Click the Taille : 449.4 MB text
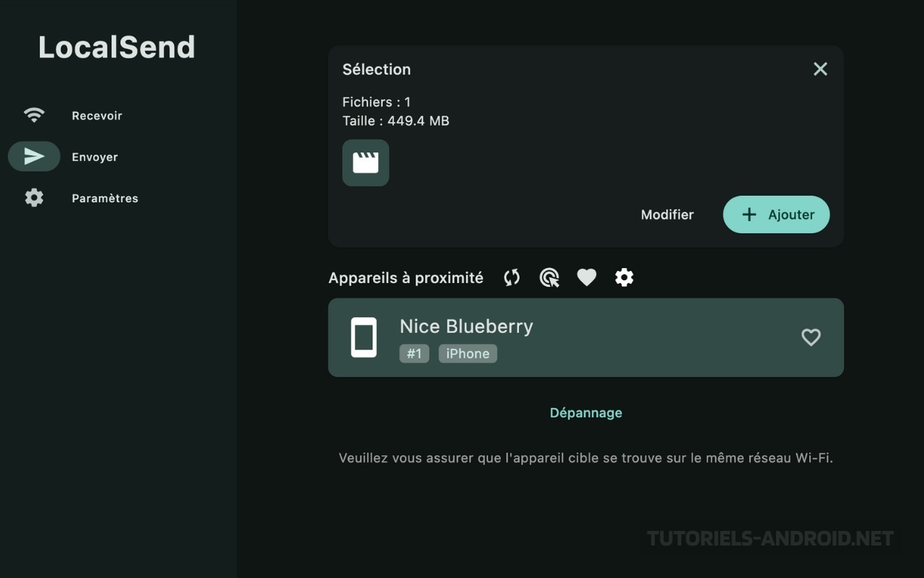 [396, 121]
